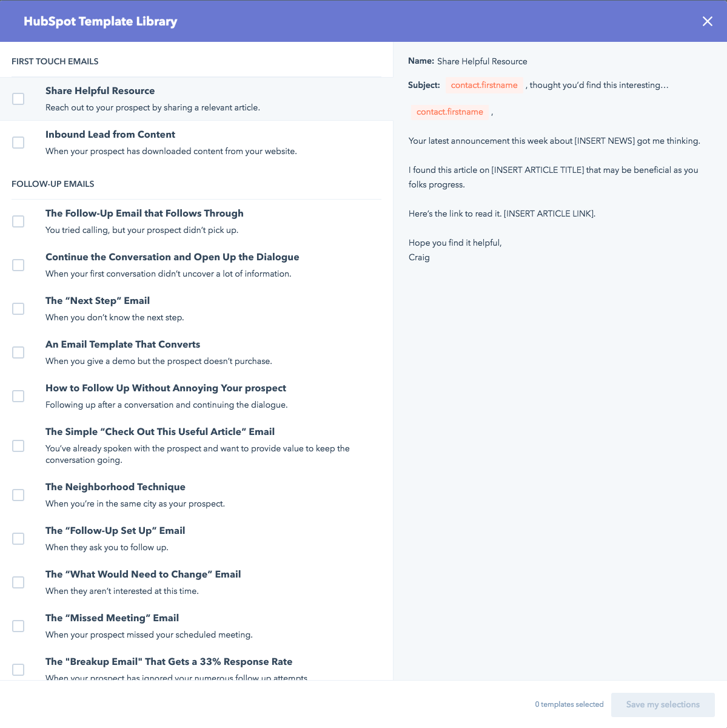Screen dimensions: 727x728
Task: Click "0 templates selected" text
Action: 569,704
